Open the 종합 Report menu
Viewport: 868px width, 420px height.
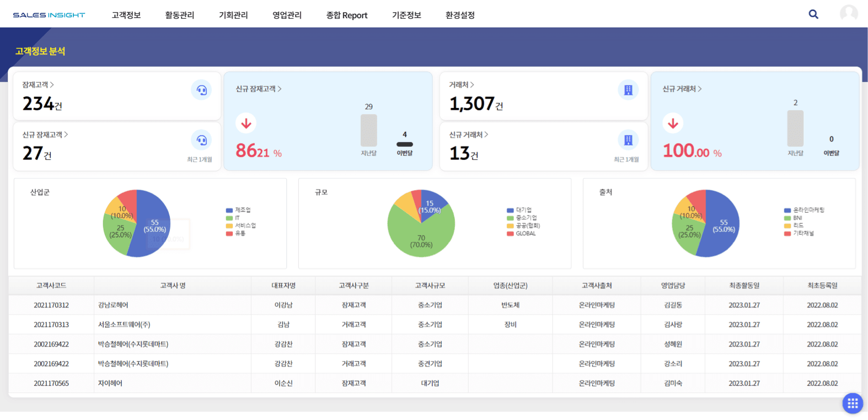346,15
